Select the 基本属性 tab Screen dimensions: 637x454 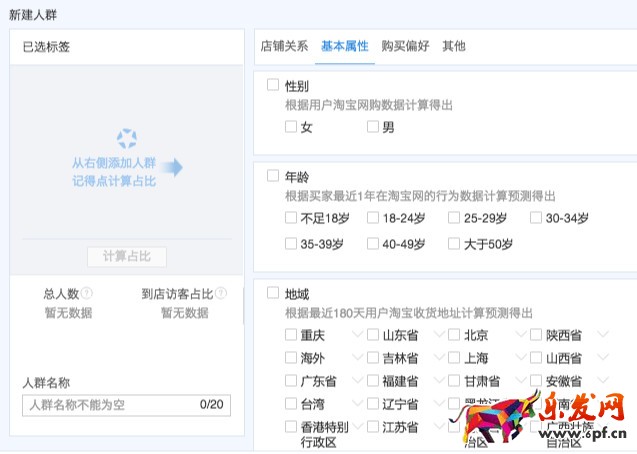pos(344,46)
